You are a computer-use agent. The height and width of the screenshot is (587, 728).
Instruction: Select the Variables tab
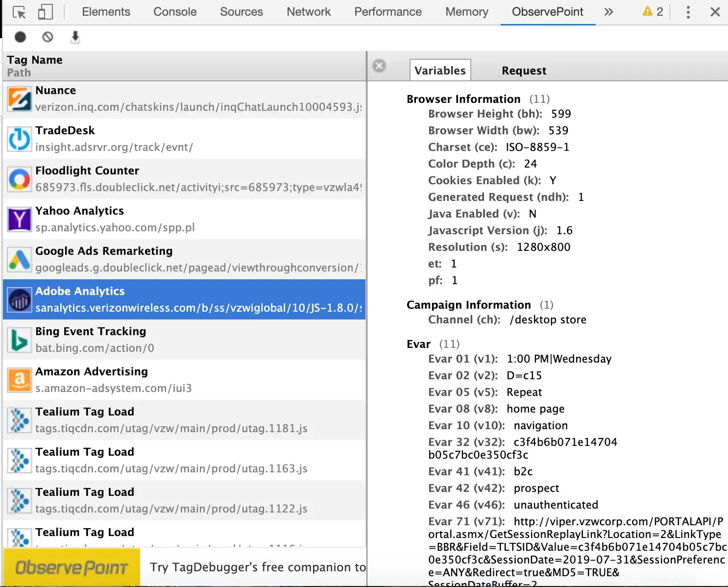point(440,71)
